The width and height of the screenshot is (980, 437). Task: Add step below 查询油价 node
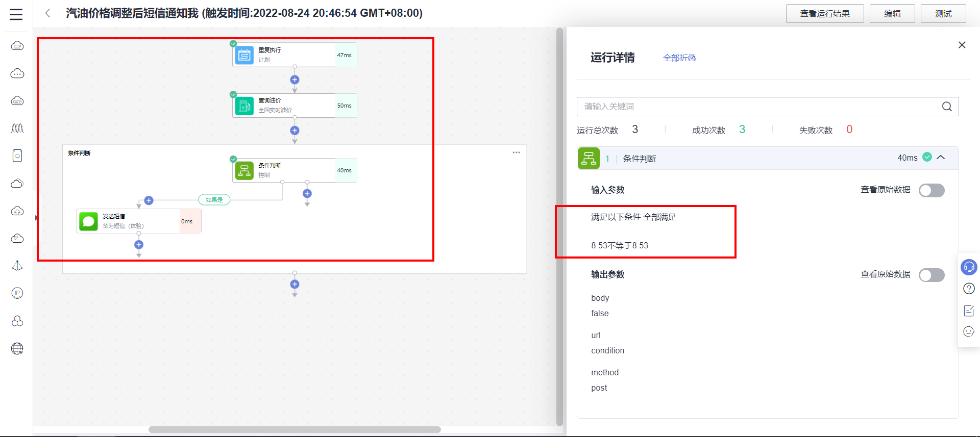(x=295, y=131)
